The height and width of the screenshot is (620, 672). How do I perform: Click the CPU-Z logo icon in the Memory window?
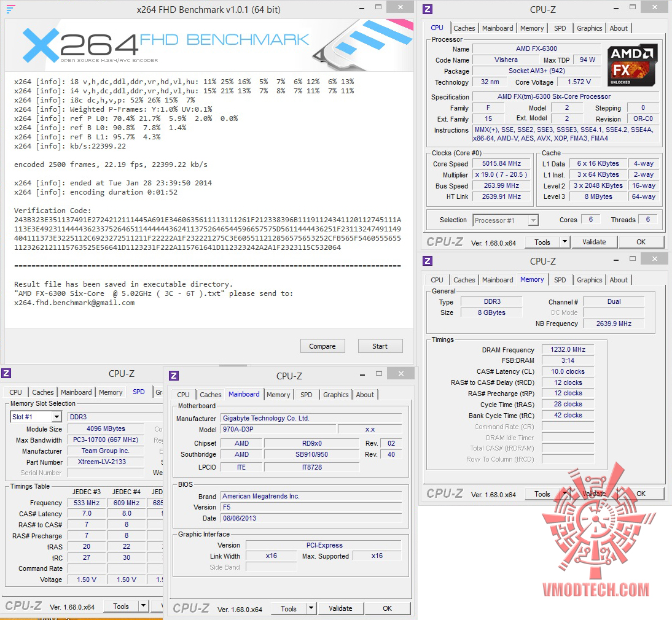point(428,261)
